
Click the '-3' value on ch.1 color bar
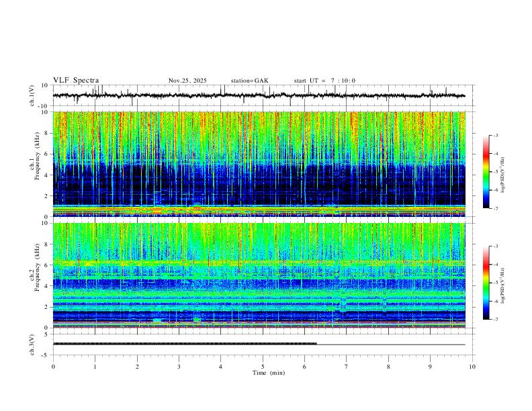(x=495, y=135)
